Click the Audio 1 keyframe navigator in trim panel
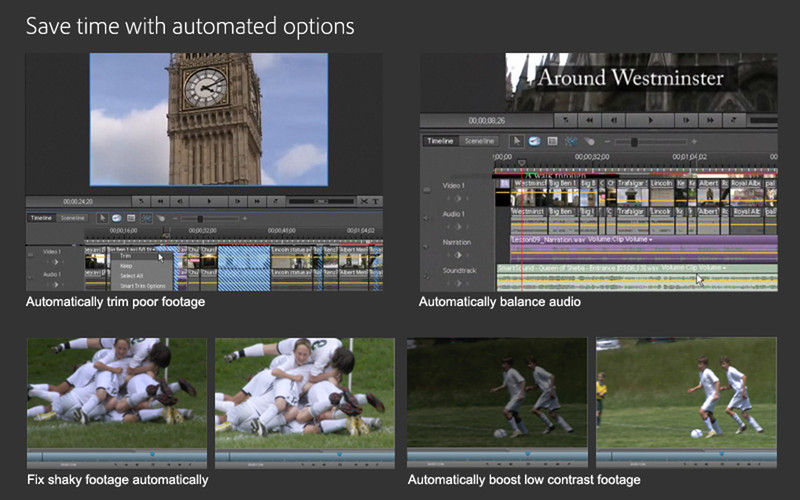Screen dimensions: 800x500 [56, 285]
